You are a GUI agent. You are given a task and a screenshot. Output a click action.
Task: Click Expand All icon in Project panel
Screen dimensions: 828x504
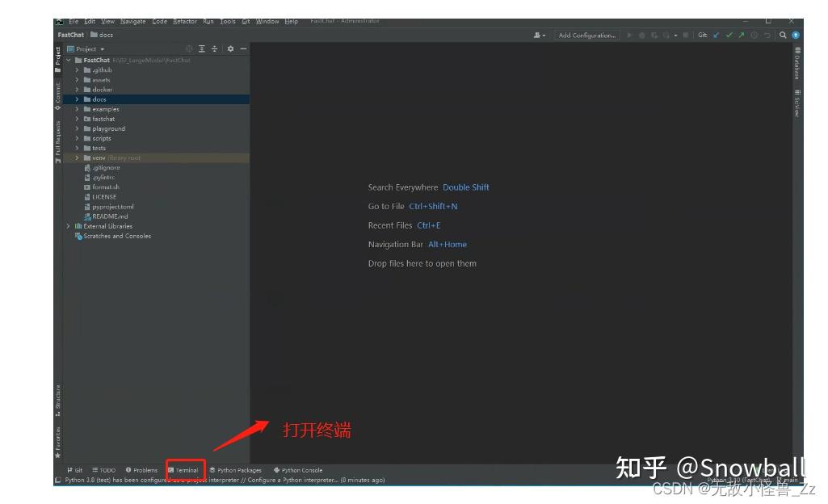click(x=202, y=48)
